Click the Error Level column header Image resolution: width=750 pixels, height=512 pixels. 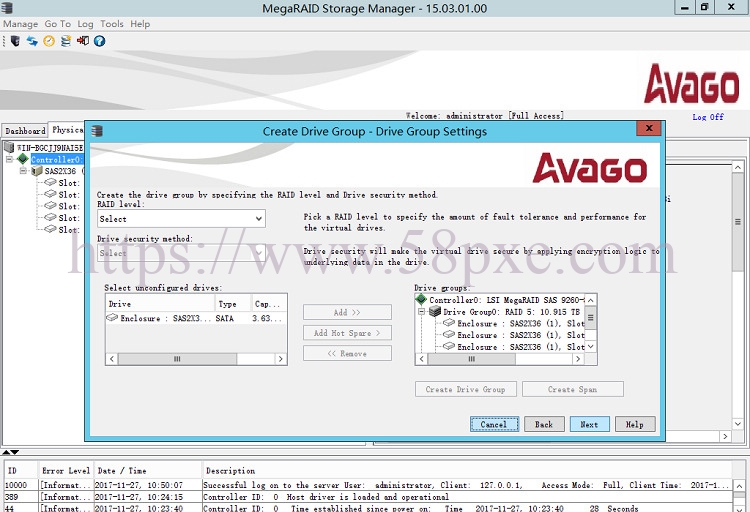click(x=66, y=470)
